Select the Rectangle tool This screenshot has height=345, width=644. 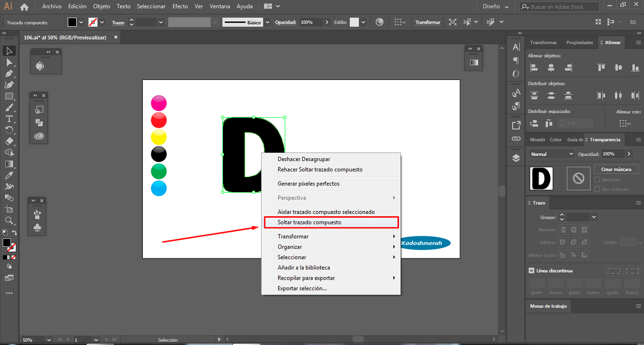coord(9,96)
